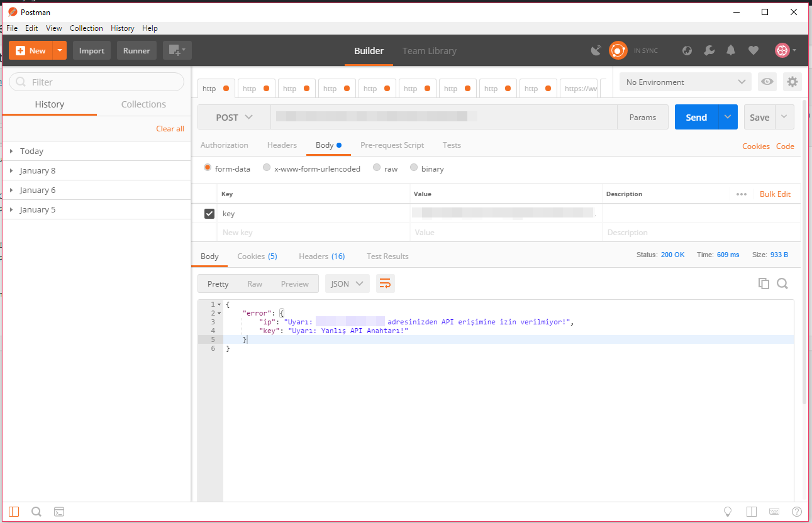Open Save button dropdown arrow
812x523 pixels.
click(784, 117)
